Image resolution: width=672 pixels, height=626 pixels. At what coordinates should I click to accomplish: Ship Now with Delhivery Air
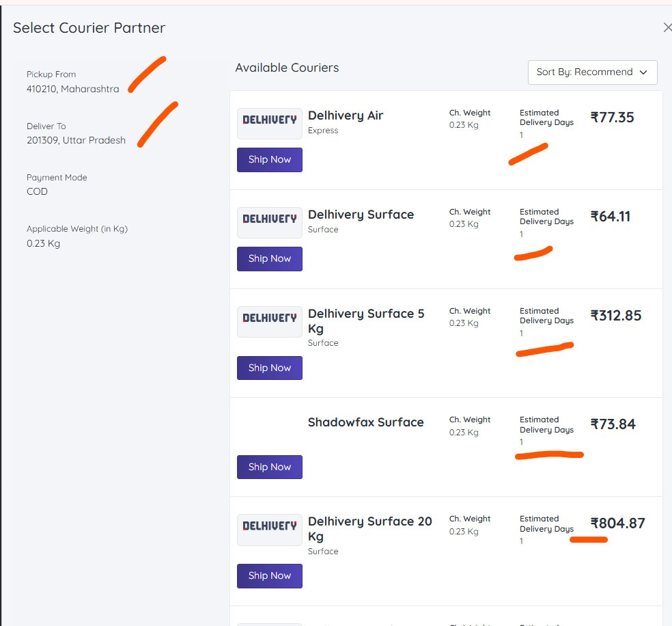pyautogui.click(x=270, y=159)
